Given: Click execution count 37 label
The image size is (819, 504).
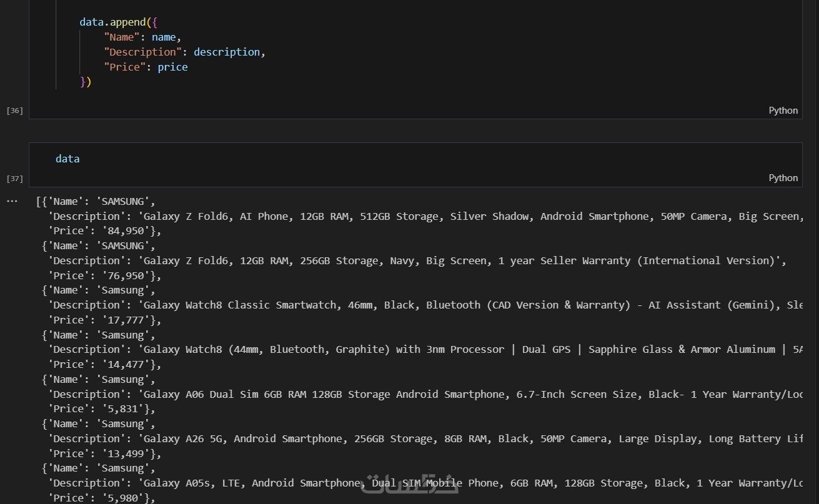Looking at the screenshot, I should click(x=14, y=179).
